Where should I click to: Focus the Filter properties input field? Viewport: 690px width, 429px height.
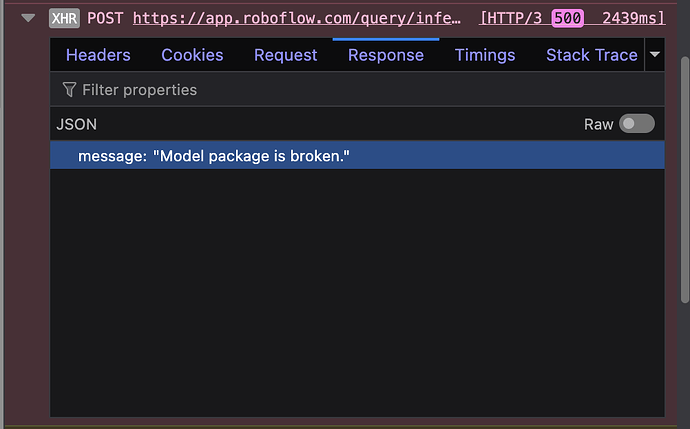coord(357,90)
